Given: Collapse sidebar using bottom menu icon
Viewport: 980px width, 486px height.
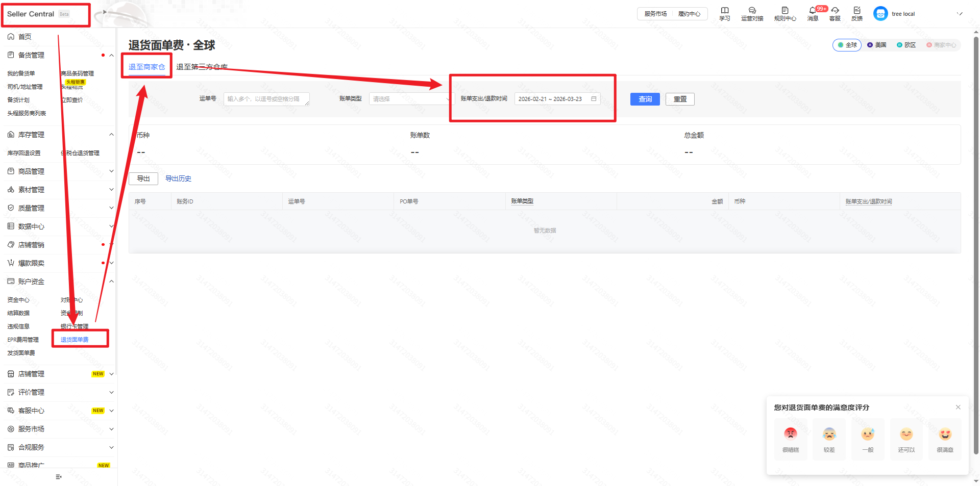Looking at the screenshot, I should click(58, 477).
